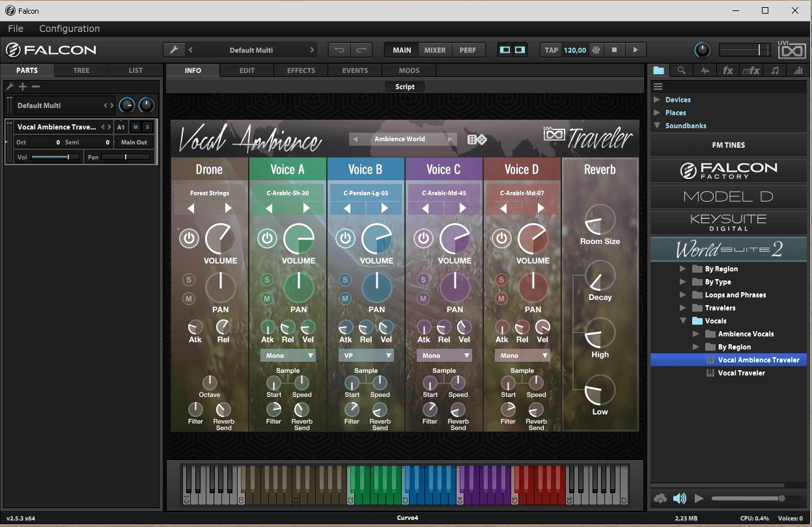
Task: Click the undo arrow in top toolbar
Action: 340,50
